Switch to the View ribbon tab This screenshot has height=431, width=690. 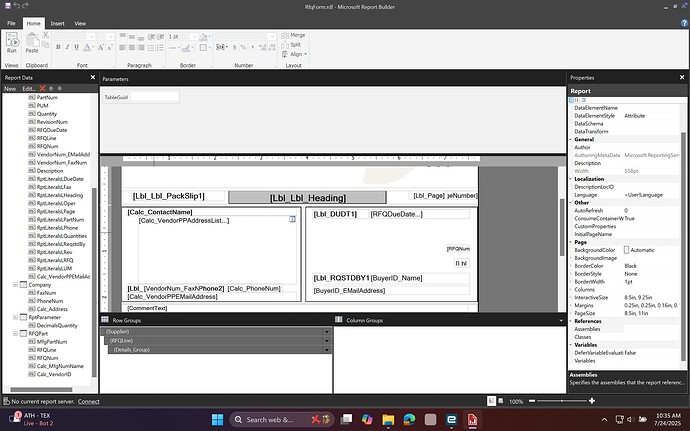pos(80,23)
